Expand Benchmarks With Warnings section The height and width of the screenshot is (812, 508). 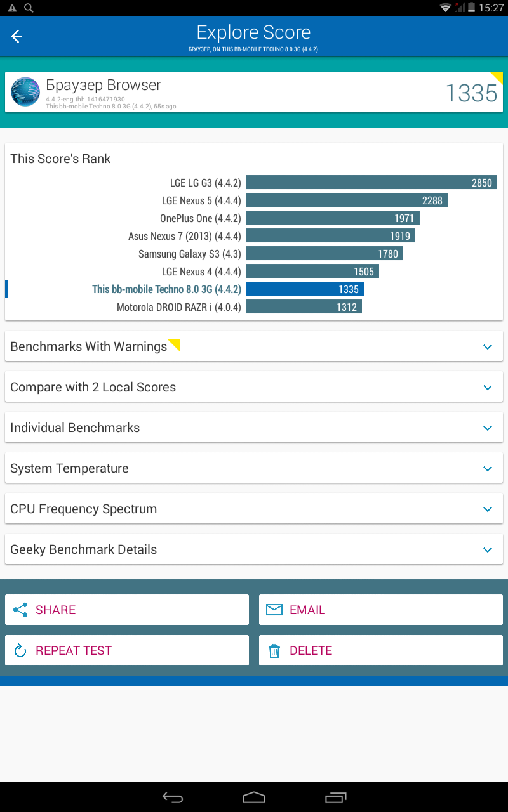[x=254, y=346]
